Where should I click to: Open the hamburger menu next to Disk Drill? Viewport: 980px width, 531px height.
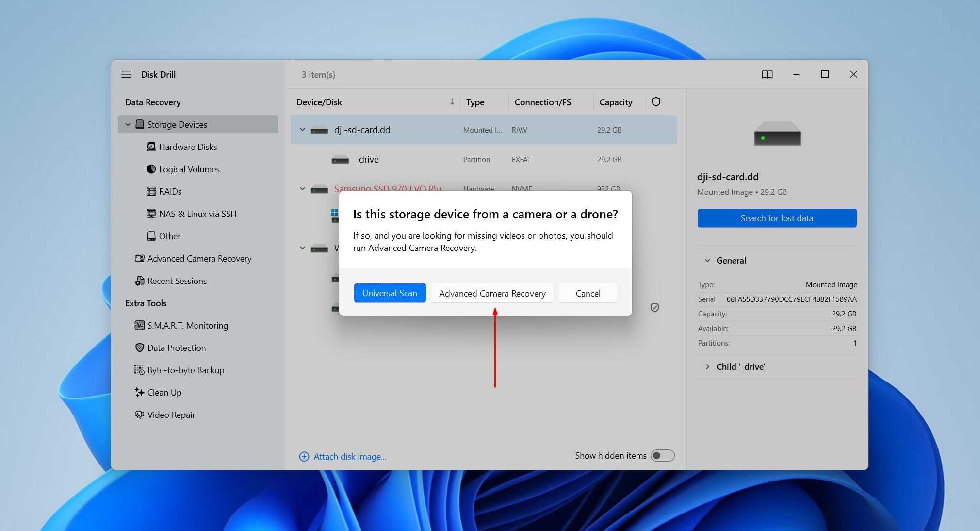(x=126, y=74)
